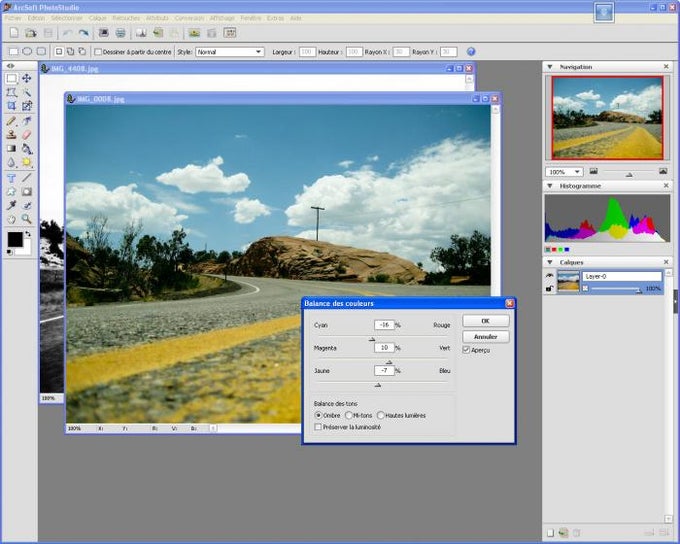
Task: Open the Retouches menu
Action: pos(126,18)
